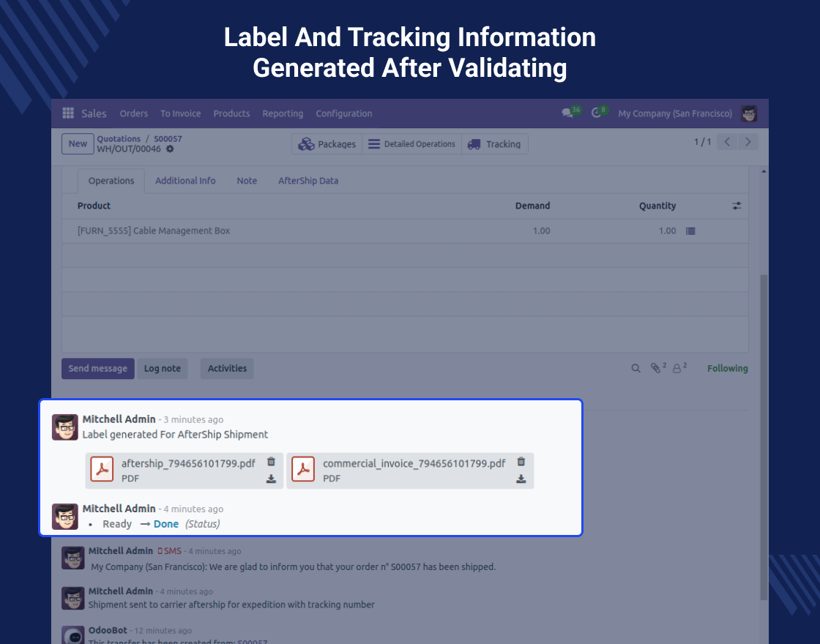Switch to the Operations tab
Viewport: 820px width, 644px height.
click(x=111, y=181)
